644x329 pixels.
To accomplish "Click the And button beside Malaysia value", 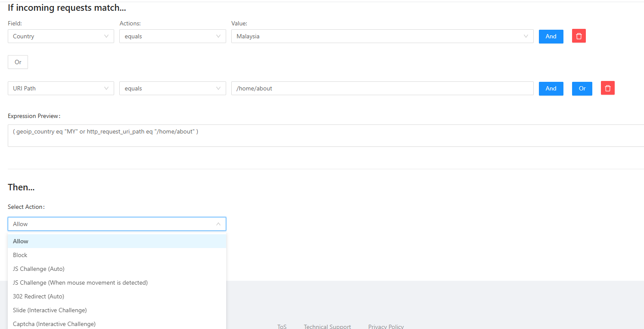I will click(551, 36).
